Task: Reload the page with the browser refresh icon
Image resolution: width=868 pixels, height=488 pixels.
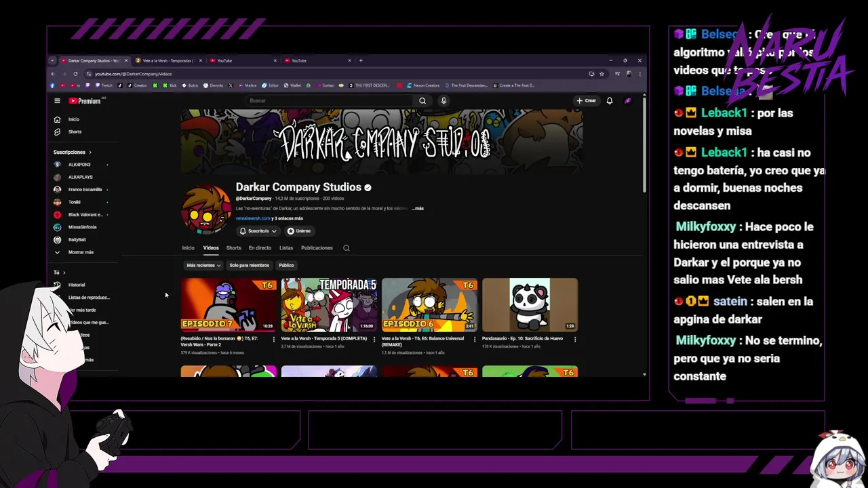Action: click(x=75, y=73)
